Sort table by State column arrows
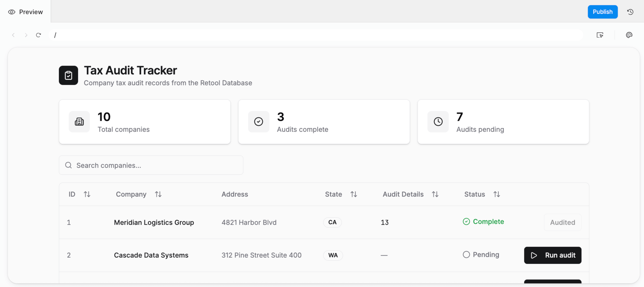The image size is (644, 287). 353,194
